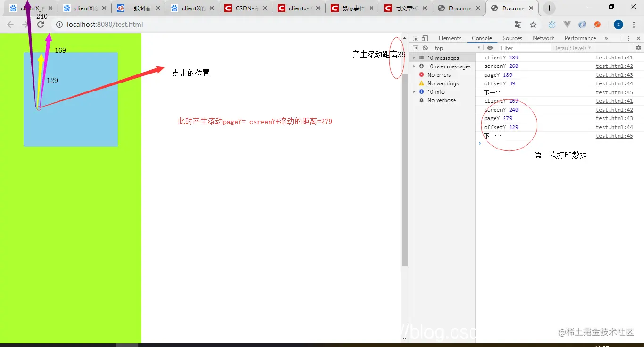Click the page translate icon in address bar

[x=518, y=24]
